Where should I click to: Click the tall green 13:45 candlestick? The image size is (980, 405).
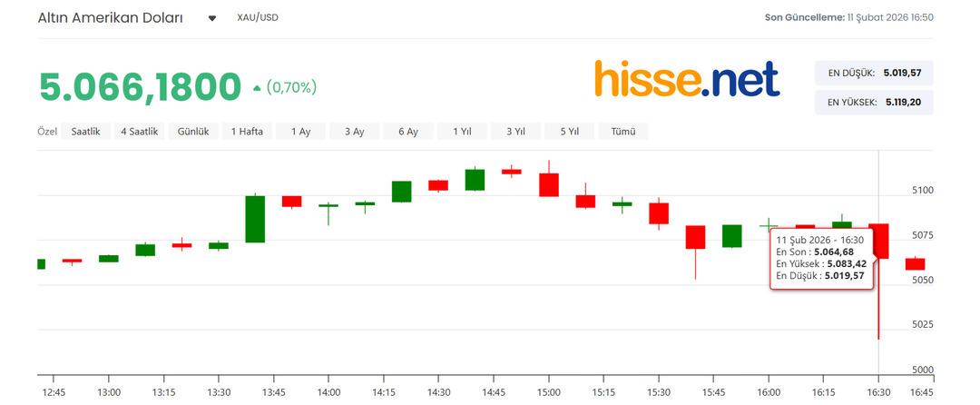pyautogui.click(x=255, y=219)
